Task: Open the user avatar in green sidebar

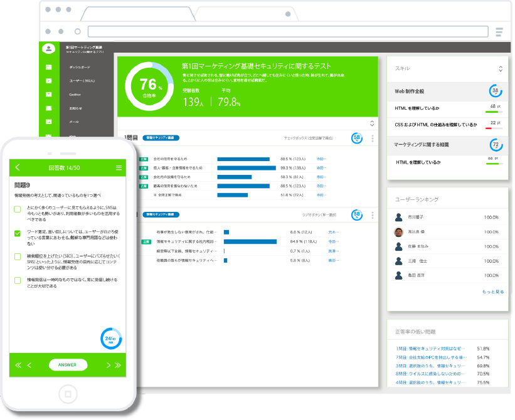Action: 48,48
